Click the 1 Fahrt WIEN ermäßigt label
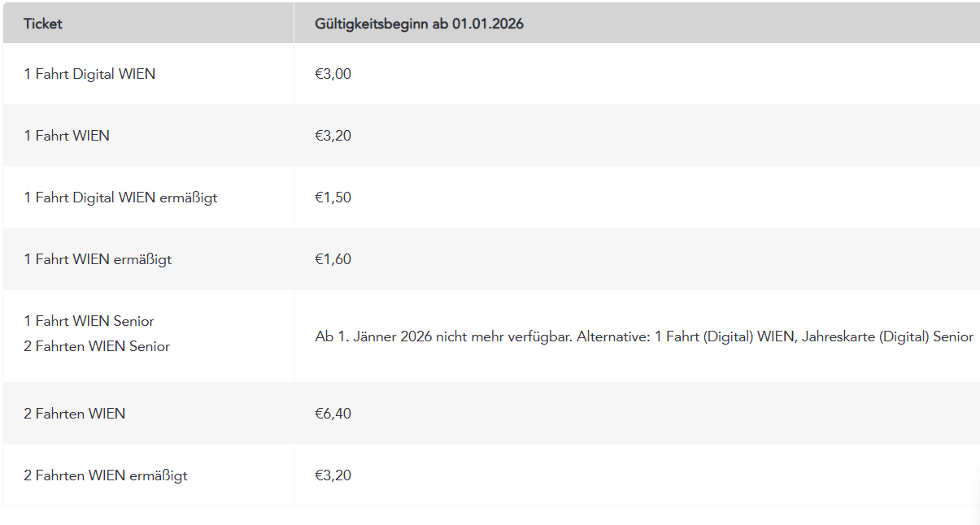980x525 pixels. 98,259
